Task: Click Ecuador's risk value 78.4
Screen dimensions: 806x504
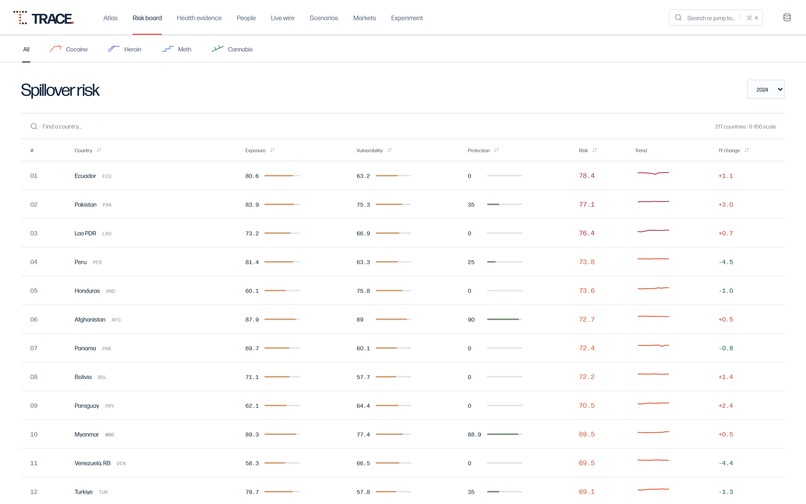Action: click(587, 175)
